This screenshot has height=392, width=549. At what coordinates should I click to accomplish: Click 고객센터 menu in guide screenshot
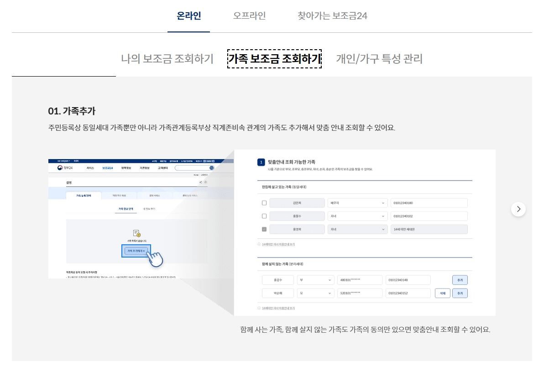point(163,168)
